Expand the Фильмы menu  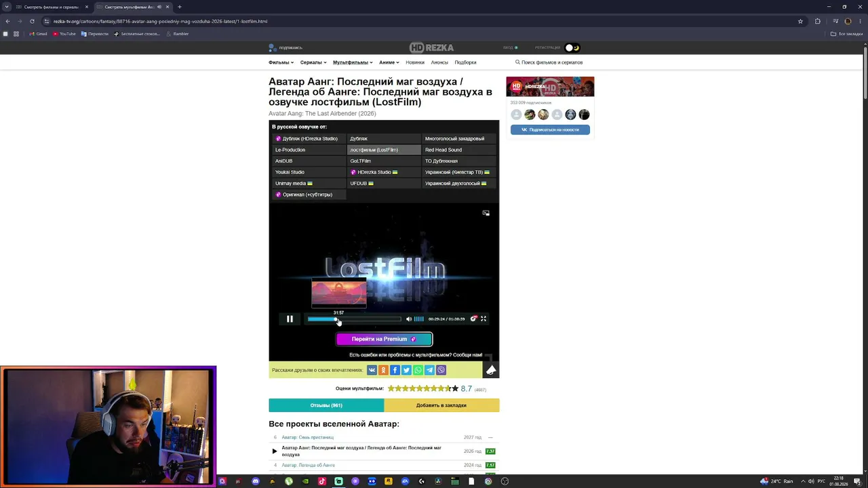point(281,62)
